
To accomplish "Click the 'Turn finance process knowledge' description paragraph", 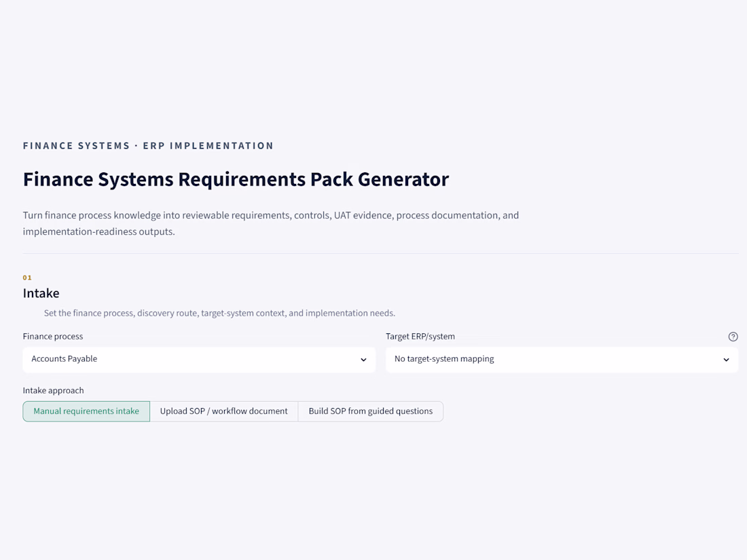I will (270, 223).
